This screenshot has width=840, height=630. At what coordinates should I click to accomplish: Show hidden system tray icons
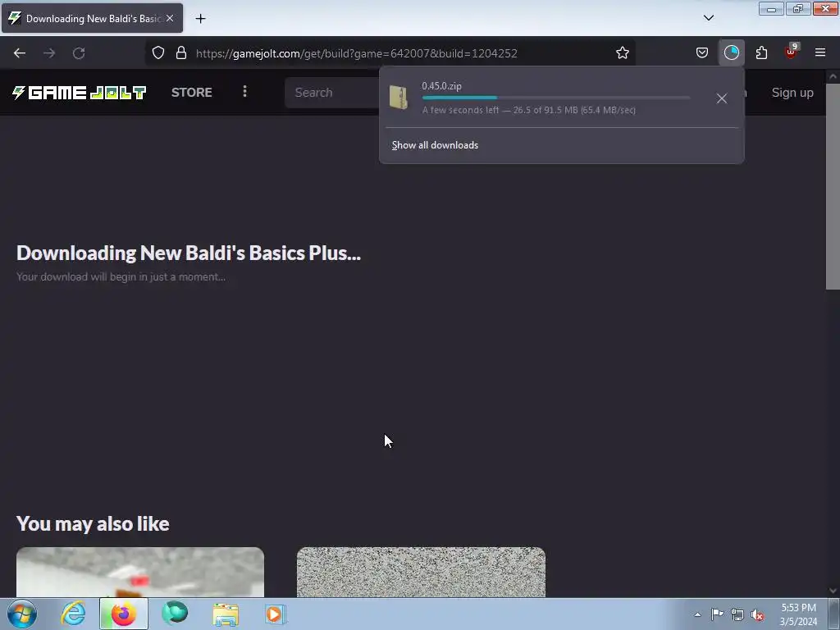697,614
